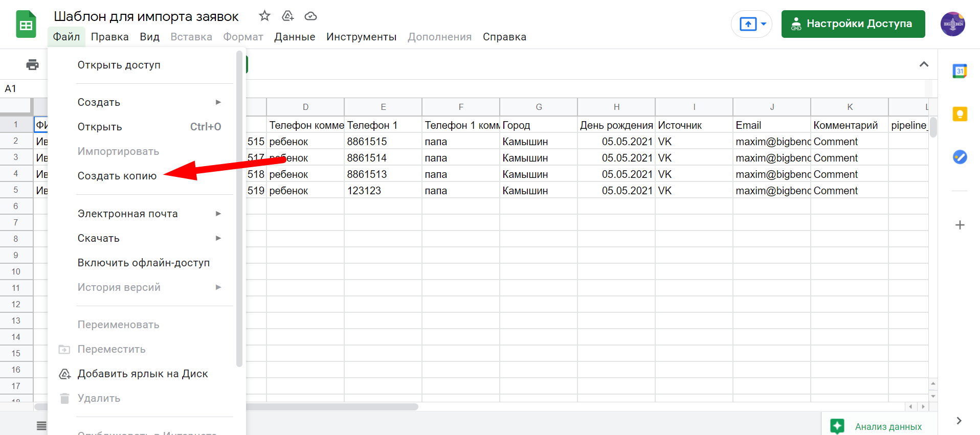This screenshot has width=980, height=435.
Task: Choose Создать копию menu entry
Action: point(142,176)
